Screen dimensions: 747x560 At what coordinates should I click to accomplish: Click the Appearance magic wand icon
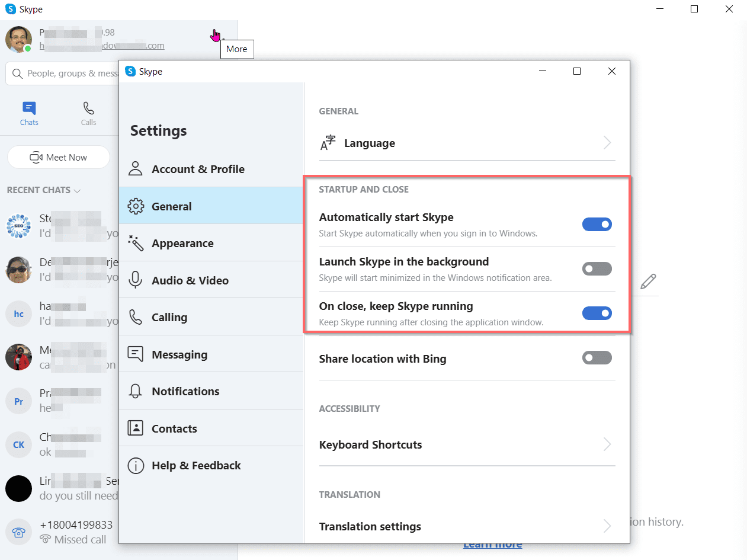[x=136, y=244]
